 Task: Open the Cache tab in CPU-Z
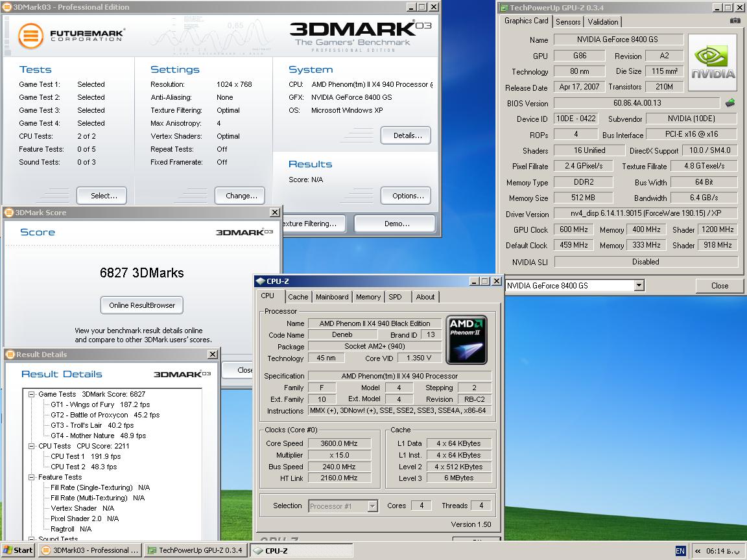[x=298, y=297]
